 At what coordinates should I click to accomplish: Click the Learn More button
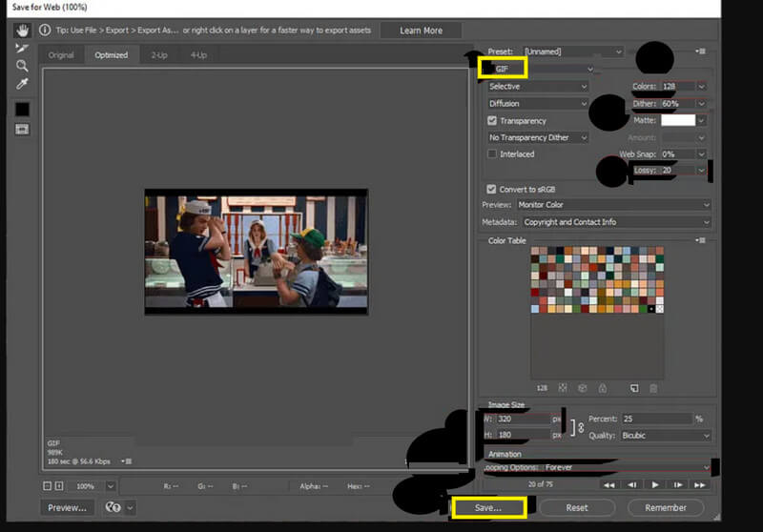coord(421,31)
